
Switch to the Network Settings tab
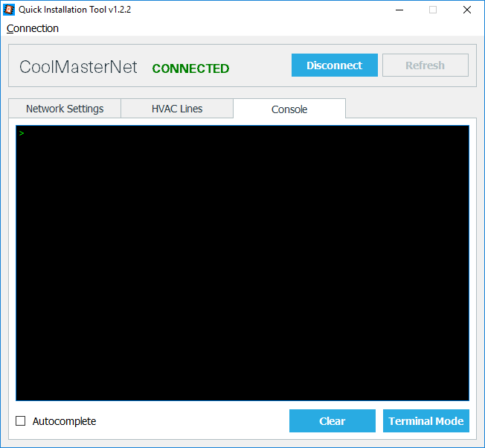(x=65, y=109)
